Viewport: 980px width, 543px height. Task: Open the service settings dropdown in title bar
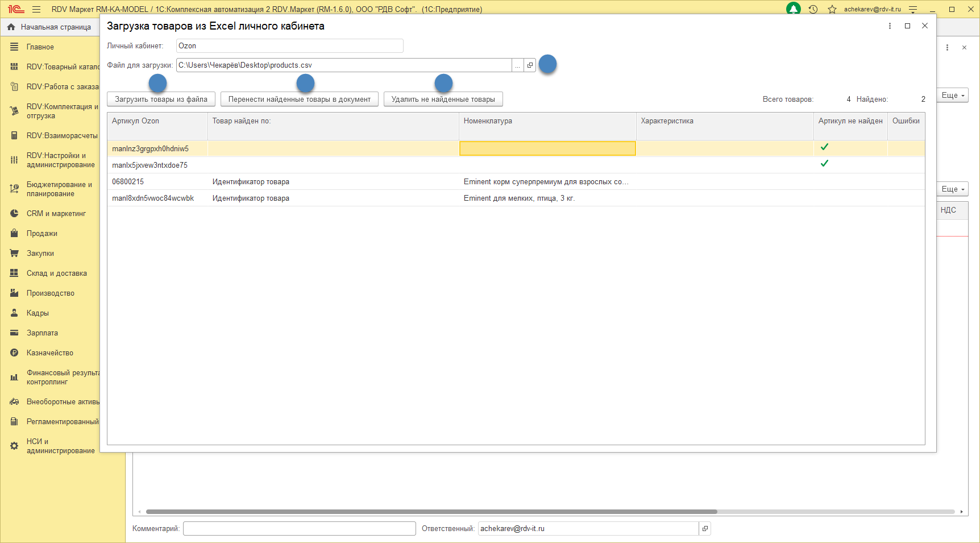[x=913, y=9]
